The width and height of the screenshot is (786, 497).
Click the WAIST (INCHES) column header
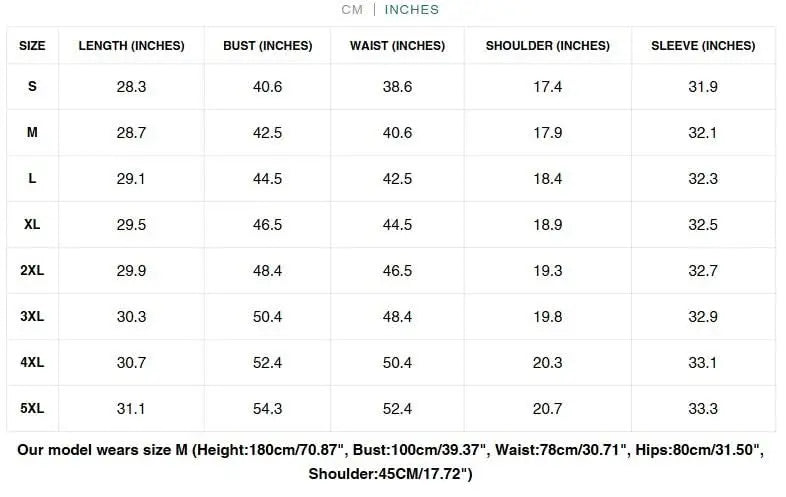397,46
